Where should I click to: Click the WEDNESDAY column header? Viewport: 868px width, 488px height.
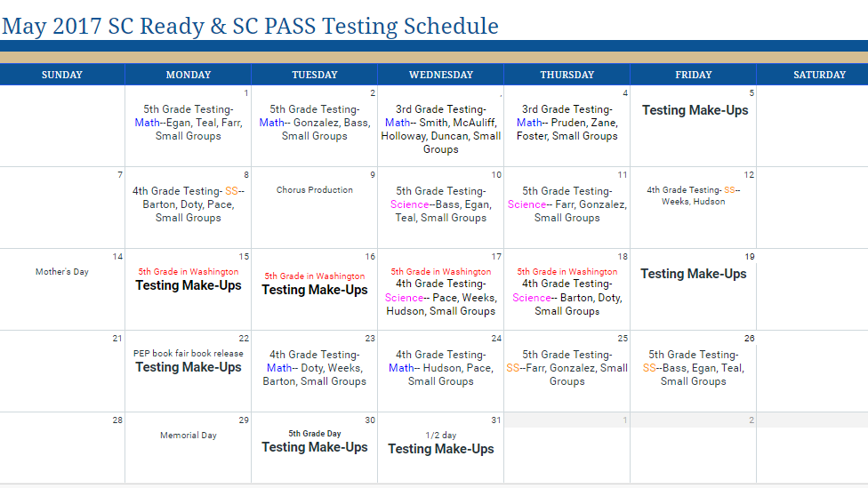[x=441, y=75]
